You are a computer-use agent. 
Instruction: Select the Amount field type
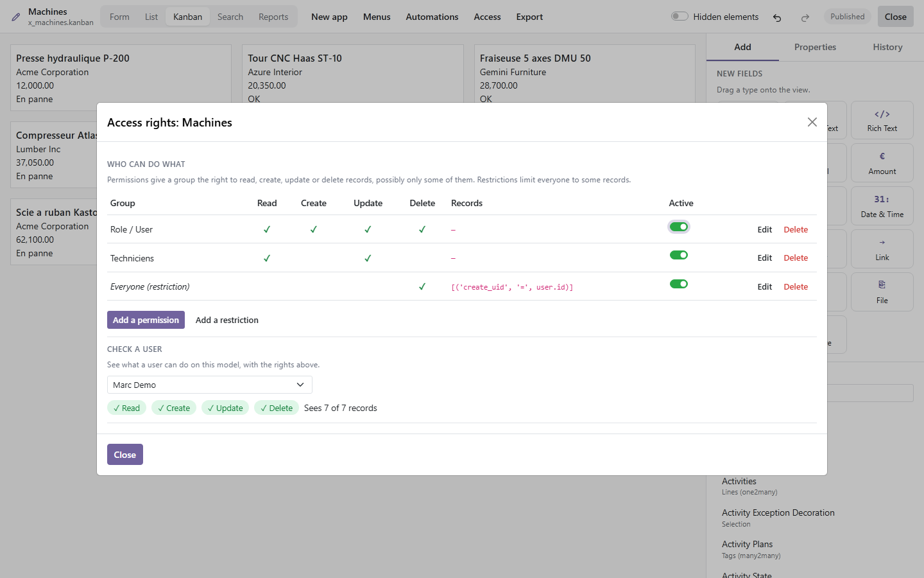pos(882,163)
